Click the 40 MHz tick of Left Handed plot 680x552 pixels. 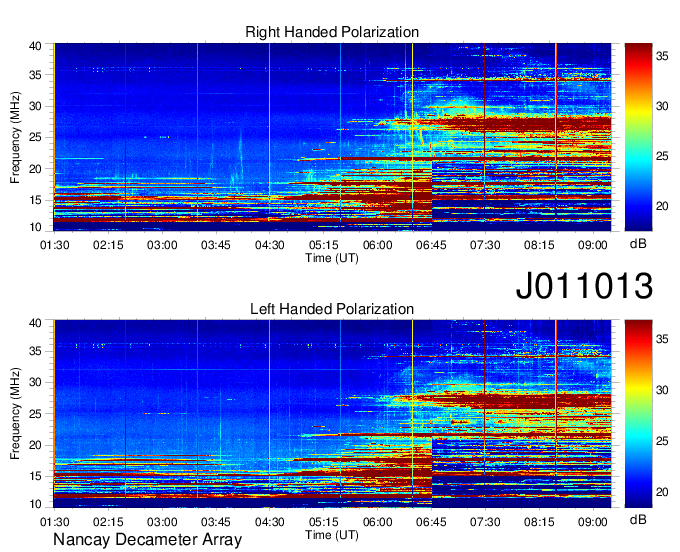coord(35,323)
